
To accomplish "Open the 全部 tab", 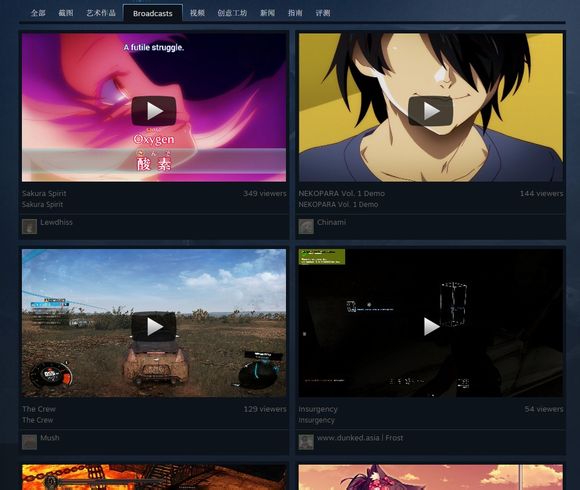I will tap(38, 13).
